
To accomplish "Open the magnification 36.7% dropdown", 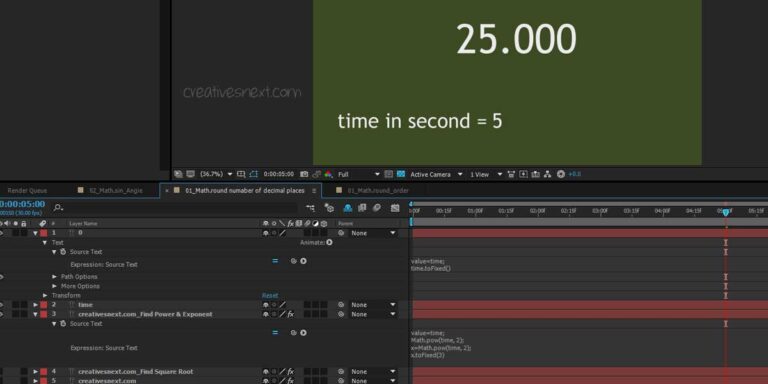I will (x=216, y=174).
